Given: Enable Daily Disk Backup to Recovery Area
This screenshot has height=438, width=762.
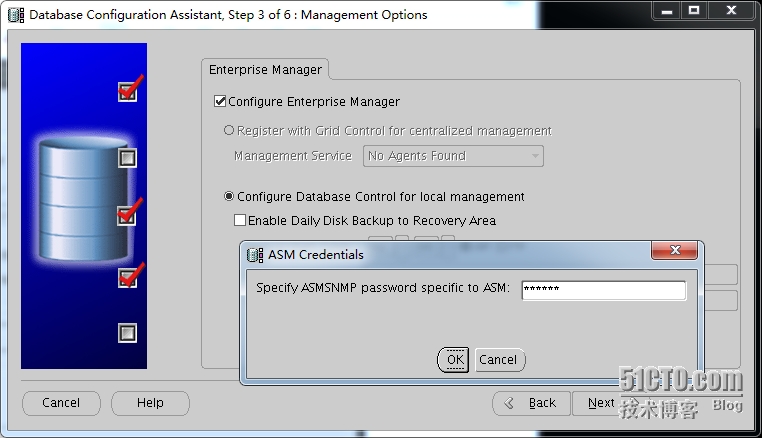Looking at the screenshot, I should (240, 220).
